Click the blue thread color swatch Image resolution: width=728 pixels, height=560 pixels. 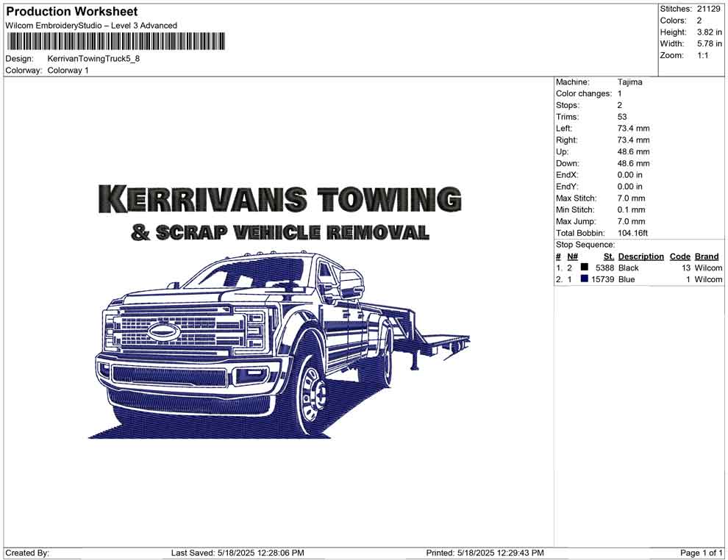coord(585,279)
